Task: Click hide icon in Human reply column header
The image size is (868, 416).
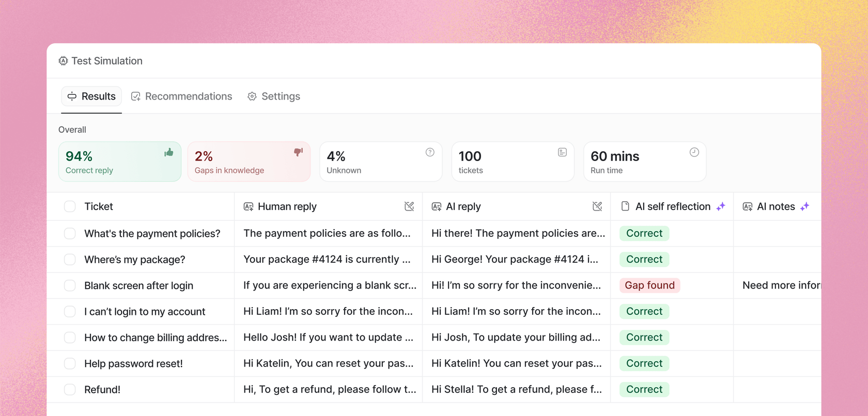Action: (x=409, y=206)
